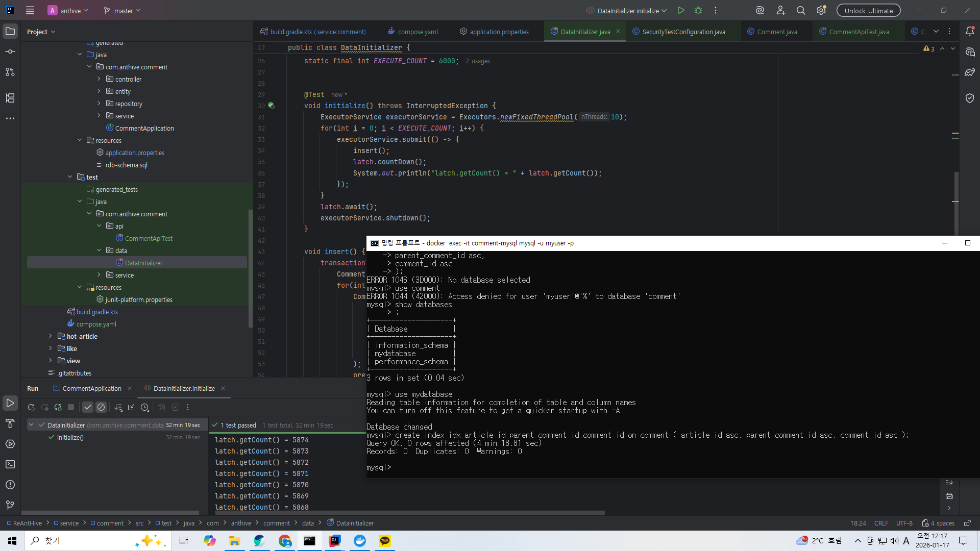Open the Commit tool window icon
Viewport: 980px width, 551px height.
point(10,52)
